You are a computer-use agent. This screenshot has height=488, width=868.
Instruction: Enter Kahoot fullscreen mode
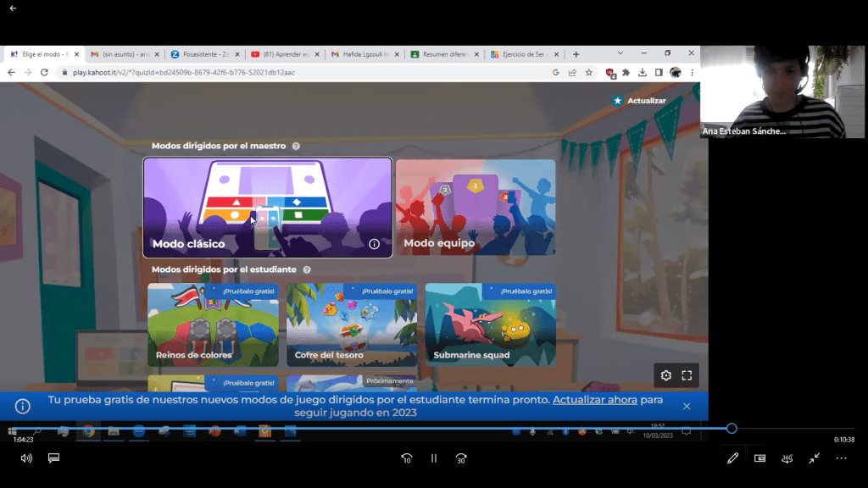pyautogui.click(x=687, y=375)
